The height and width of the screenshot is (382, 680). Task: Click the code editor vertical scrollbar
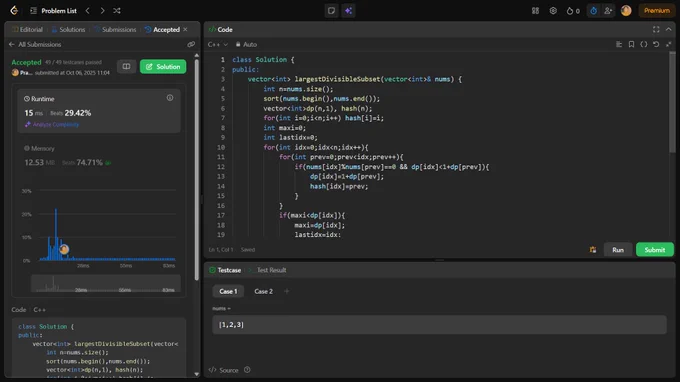pyautogui.click(x=672, y=102)
